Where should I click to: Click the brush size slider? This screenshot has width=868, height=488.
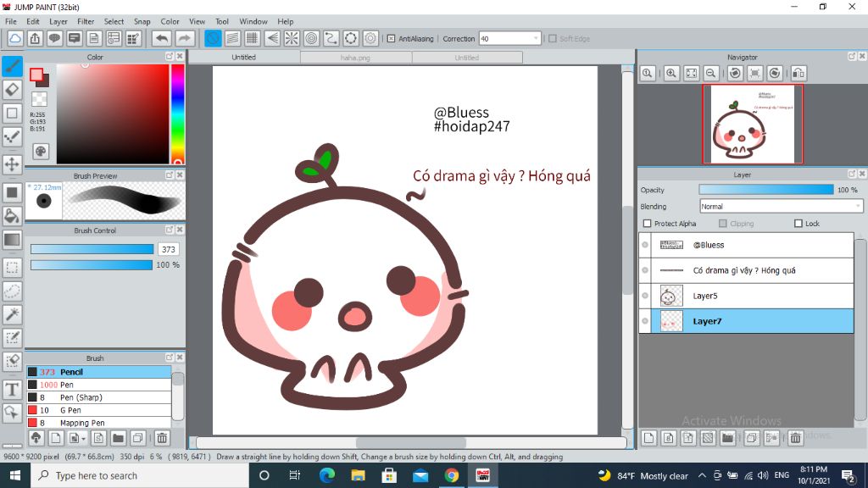[x=92, y=250]
